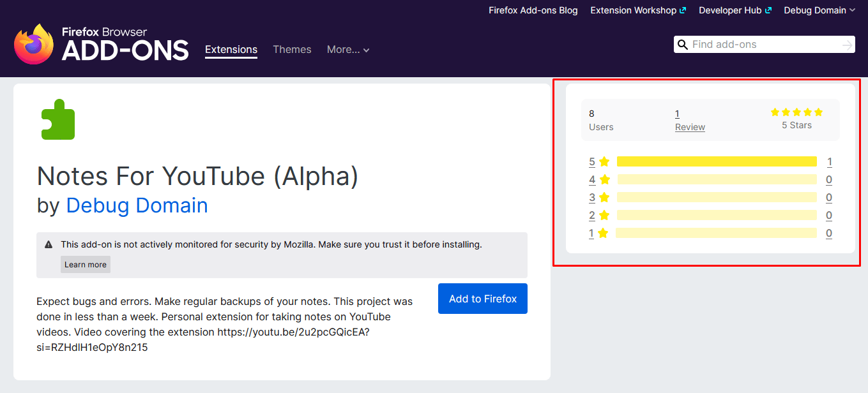The width and height of the screenshot is (868, 393).
Task: Click the 'Notes For YouTube (Alpha)' title
Action: tap(198, 175)
